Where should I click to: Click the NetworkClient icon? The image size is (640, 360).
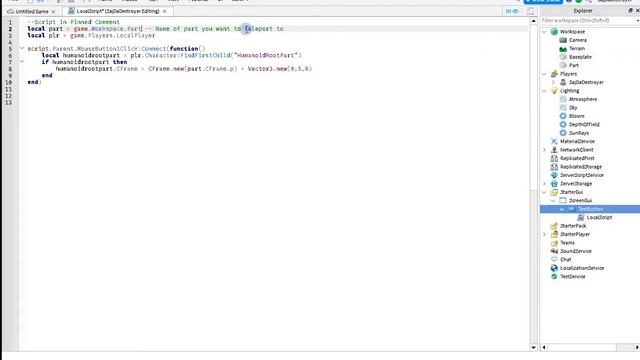(554, 150)
